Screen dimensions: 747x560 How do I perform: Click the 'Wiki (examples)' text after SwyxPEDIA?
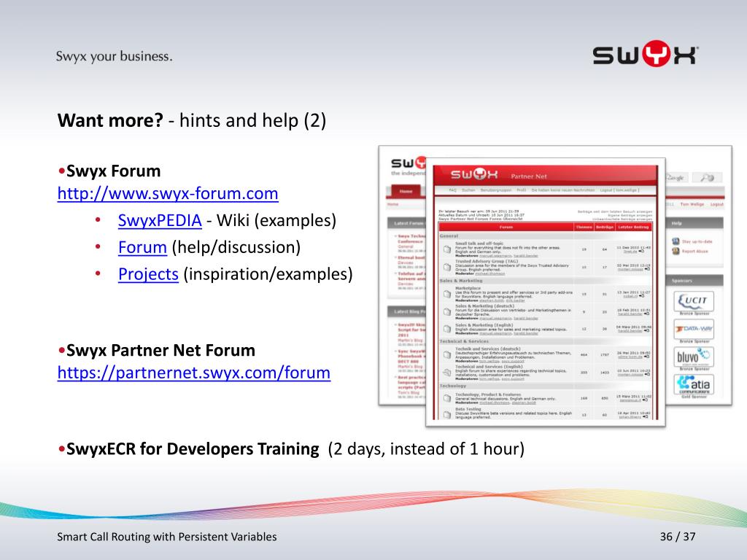(276, 220)
